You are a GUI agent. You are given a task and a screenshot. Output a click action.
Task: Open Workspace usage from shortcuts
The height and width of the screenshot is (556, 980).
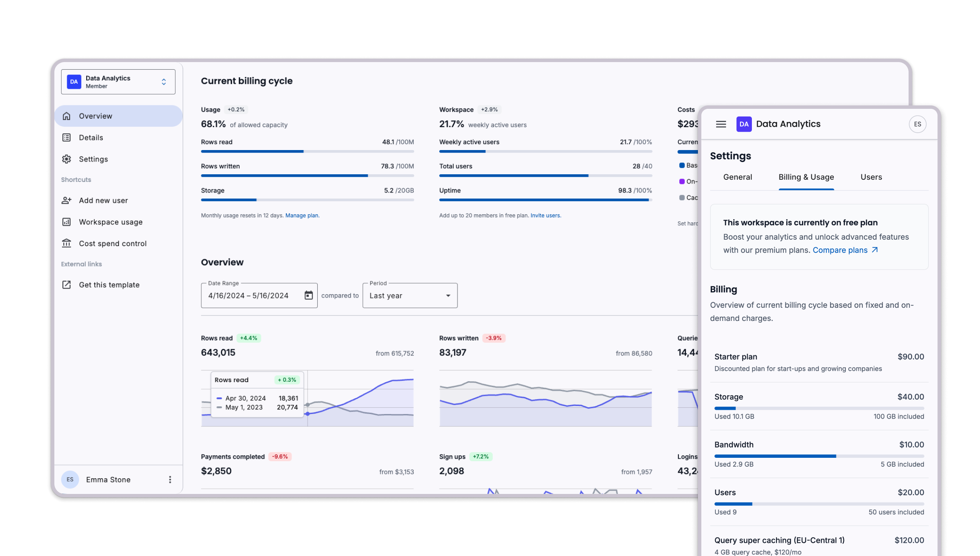coord(110,221)
